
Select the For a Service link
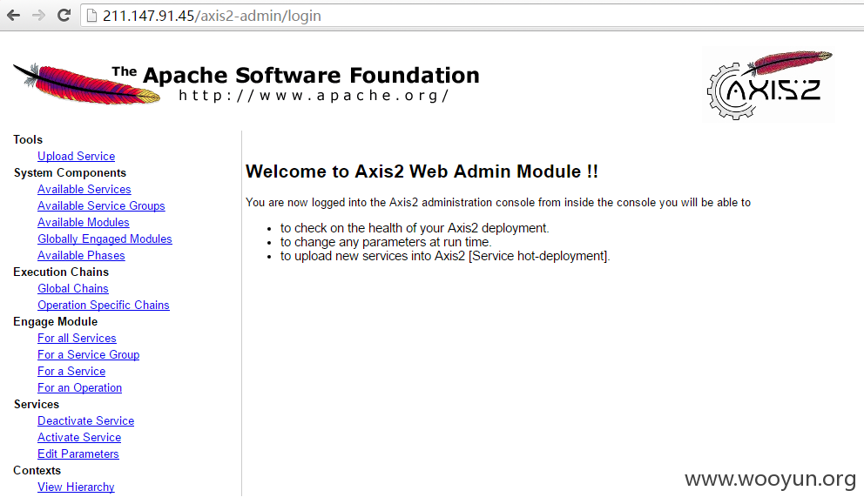[x=71, y=371]
